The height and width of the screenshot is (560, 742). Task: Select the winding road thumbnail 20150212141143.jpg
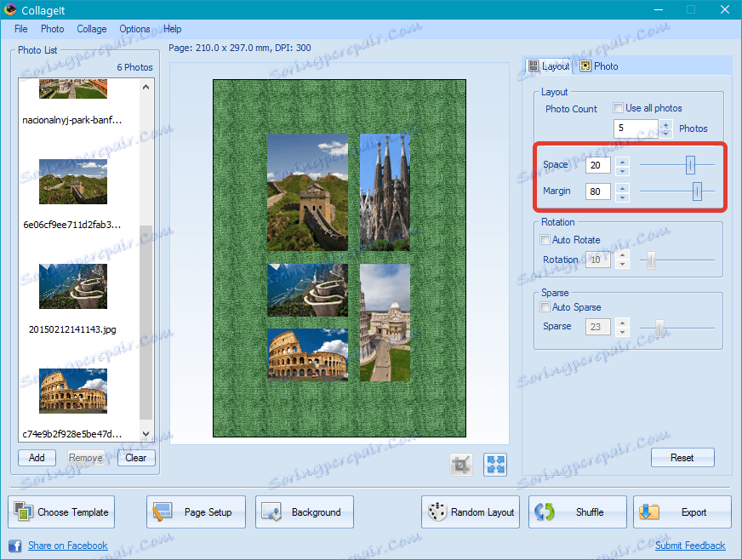click(73, 287)
